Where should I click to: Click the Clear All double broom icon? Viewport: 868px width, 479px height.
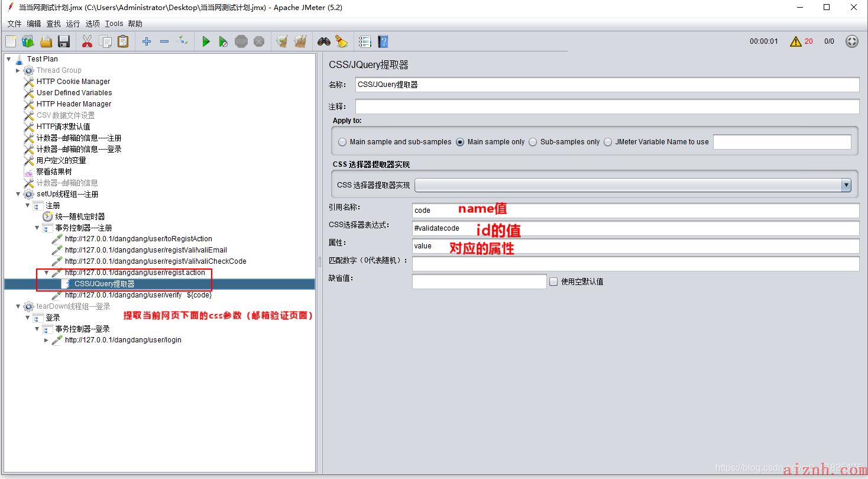tap(300, 41)
